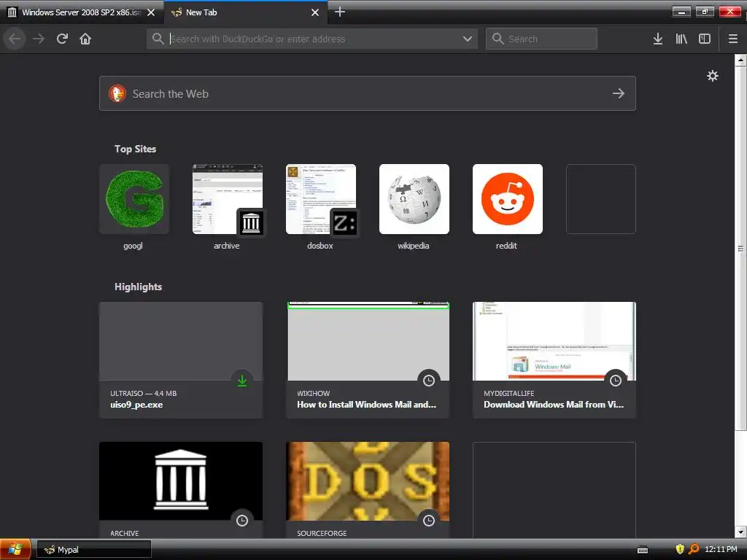Click the Search the Web field
Viewport: 747px width, 560px height.
[x=368, y=93]
